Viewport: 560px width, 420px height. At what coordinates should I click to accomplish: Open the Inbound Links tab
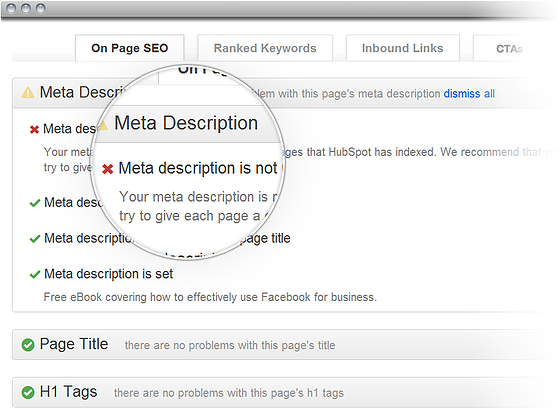pyautogui.click(x=402, y=48)
